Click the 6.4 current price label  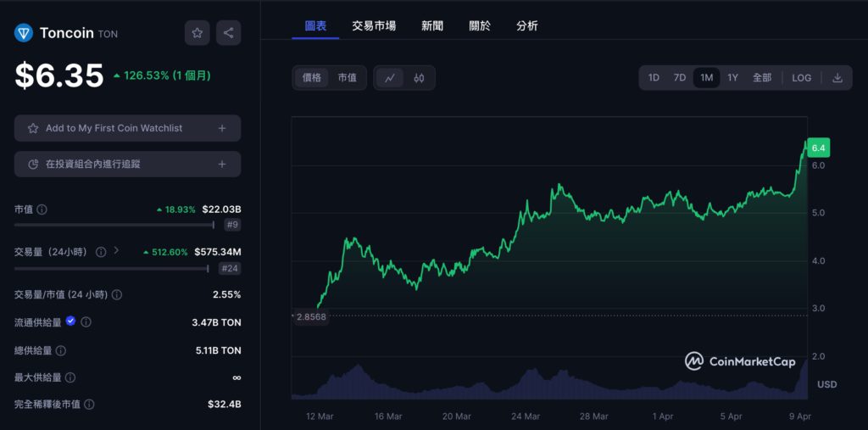(x=818, y=148)
